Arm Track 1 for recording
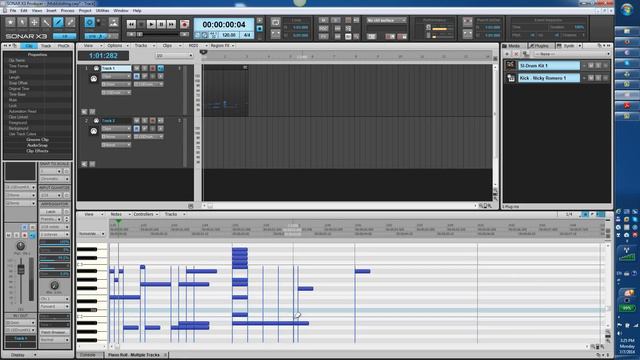This screenshot has height=360, width=640. coord(153,68)
